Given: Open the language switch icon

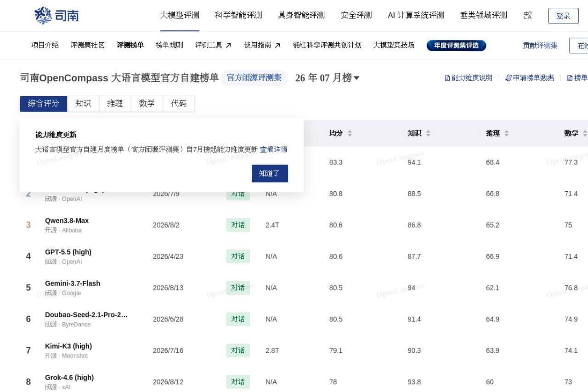Looking at the screenshot, I should (528, 16).
